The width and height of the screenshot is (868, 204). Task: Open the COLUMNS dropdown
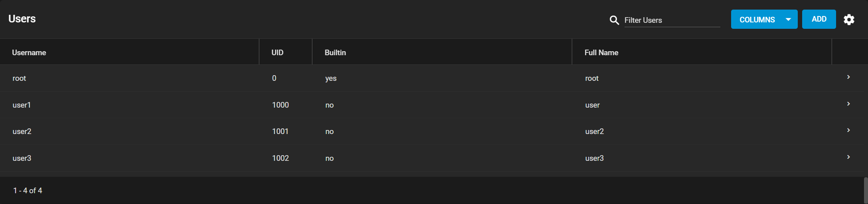[x=764, y=19]
